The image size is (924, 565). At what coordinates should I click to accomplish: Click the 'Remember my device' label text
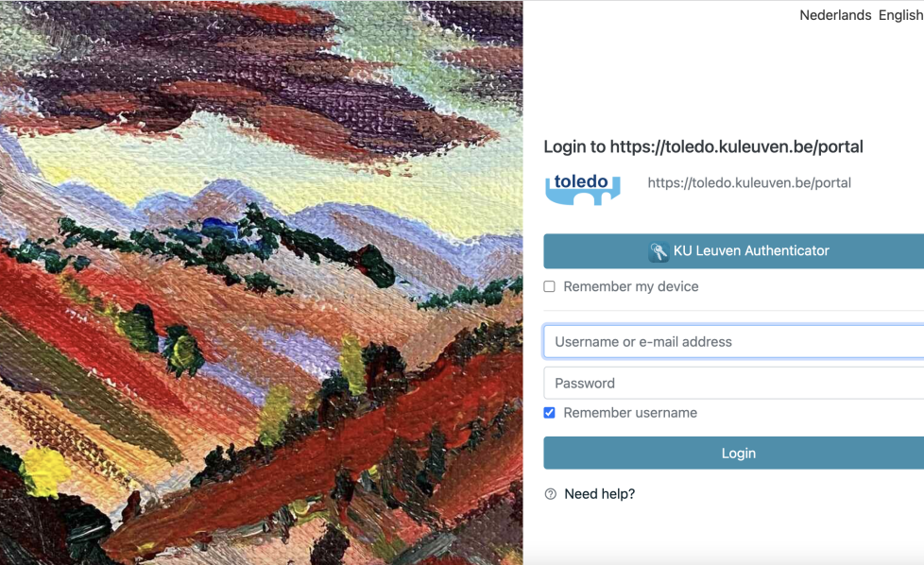630,286
